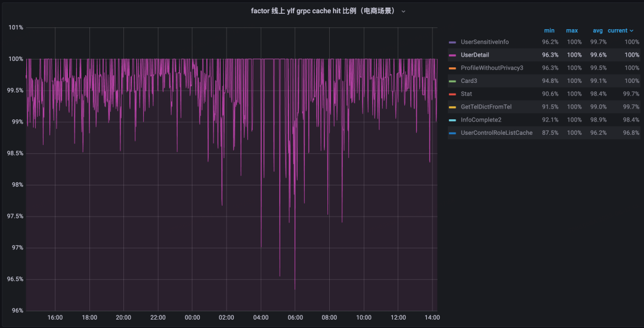644x328 pixels.
Task: Click the 99.6% avg value of UserDetail
Action: [599, 55]
